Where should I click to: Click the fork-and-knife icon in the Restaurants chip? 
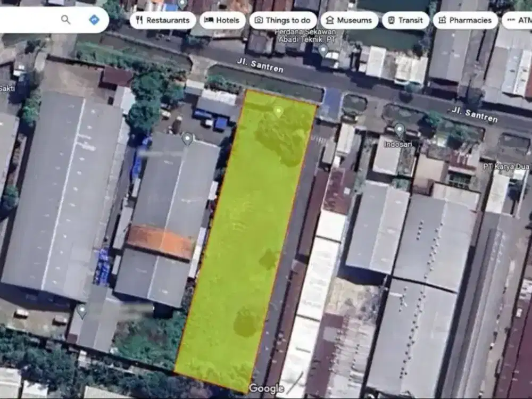(x=139, y=20)
